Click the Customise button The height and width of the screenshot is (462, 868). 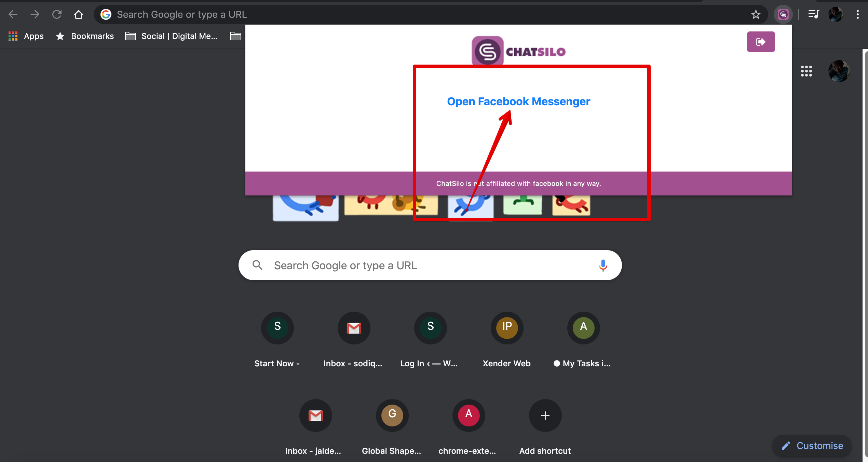[812, 446]
